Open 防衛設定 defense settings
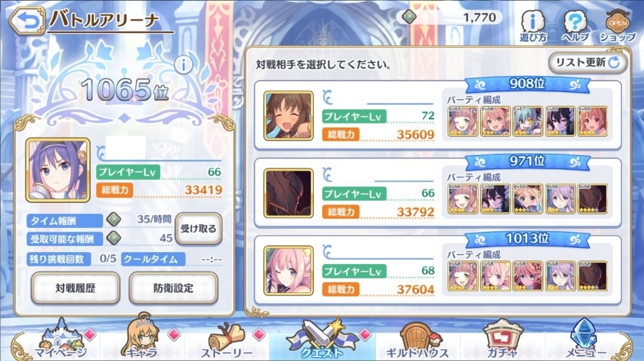The width and height of the screenshot is (644, 361). tap(174, 288)
